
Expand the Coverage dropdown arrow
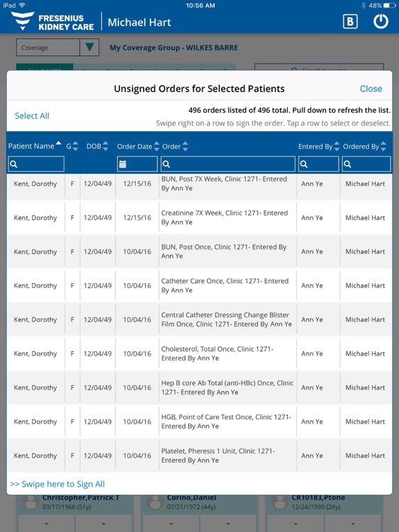pyautogui.click(x=89, y=47)
